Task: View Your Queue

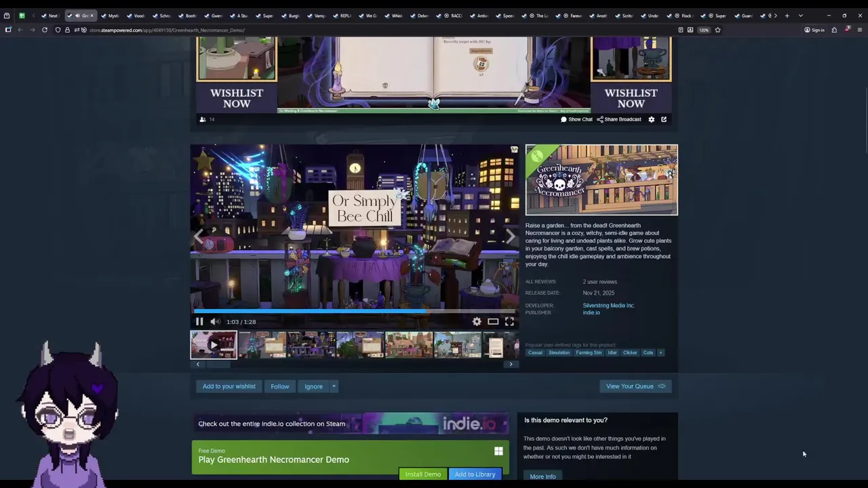Action: point(635,386)
